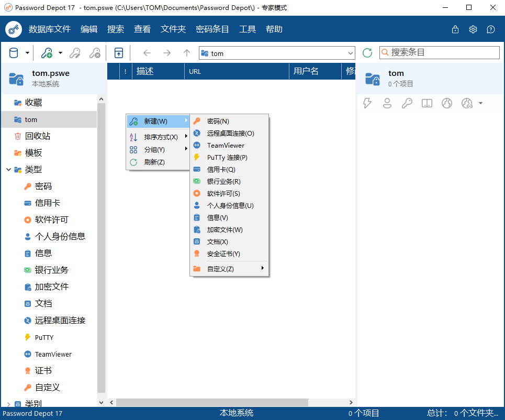
Task: Click the back navigation arrow
Action: coord(147,53)
